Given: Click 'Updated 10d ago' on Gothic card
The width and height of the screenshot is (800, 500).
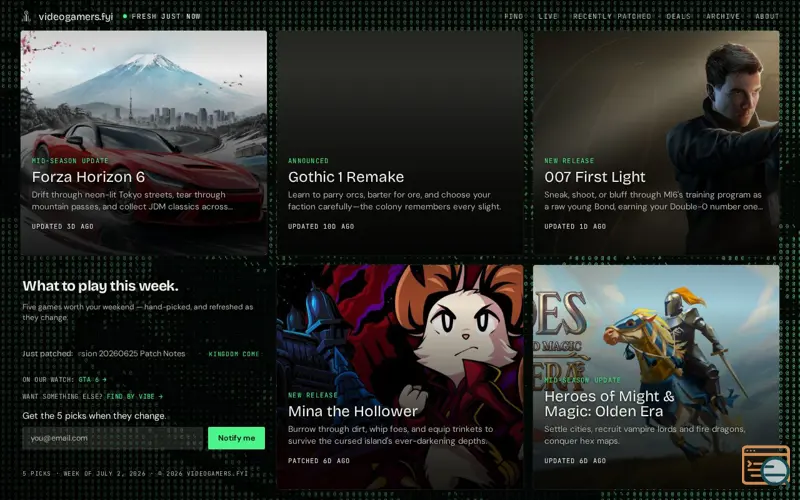Looking at the screenshot, I should click(321, 227).
